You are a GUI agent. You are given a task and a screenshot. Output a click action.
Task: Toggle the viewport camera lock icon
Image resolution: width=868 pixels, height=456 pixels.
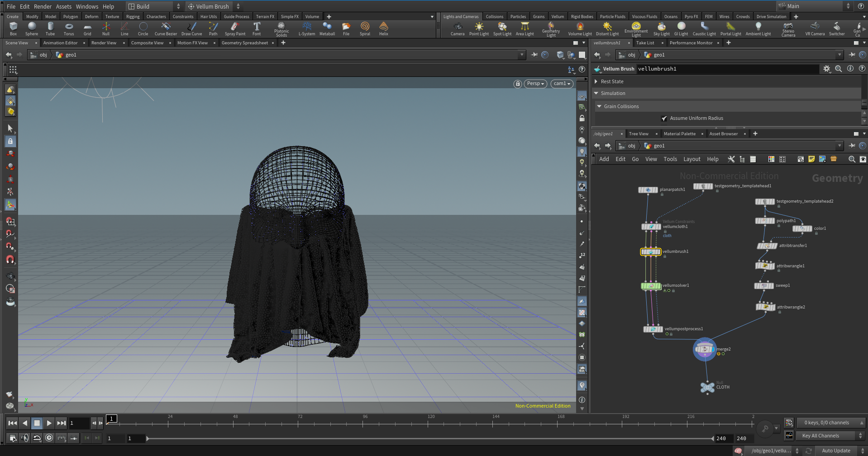pyautogui.click(x=518, y=84)
